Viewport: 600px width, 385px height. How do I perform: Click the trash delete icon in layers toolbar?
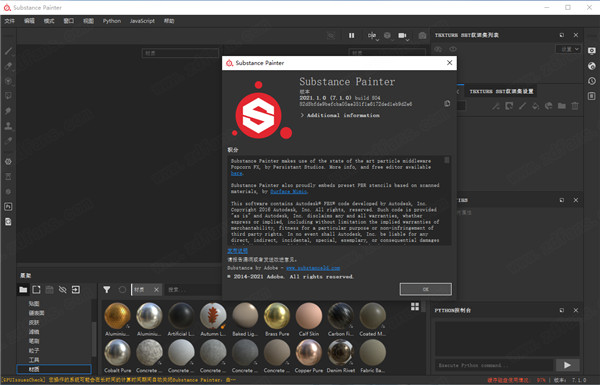point(575,106)
